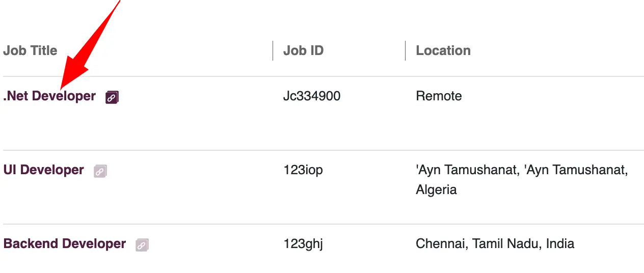Open the Backend Developer job posting
Screen dimensions: 644x273
pos(65,243)
